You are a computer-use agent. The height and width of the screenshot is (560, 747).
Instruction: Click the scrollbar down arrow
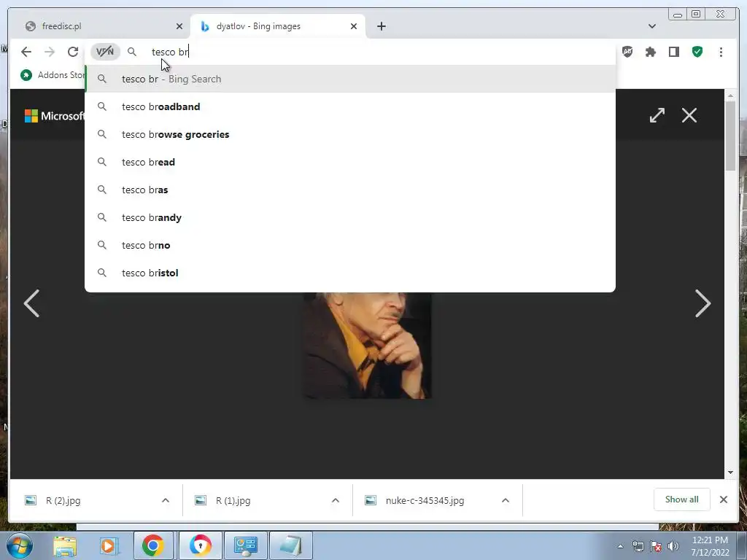(730, 472)
